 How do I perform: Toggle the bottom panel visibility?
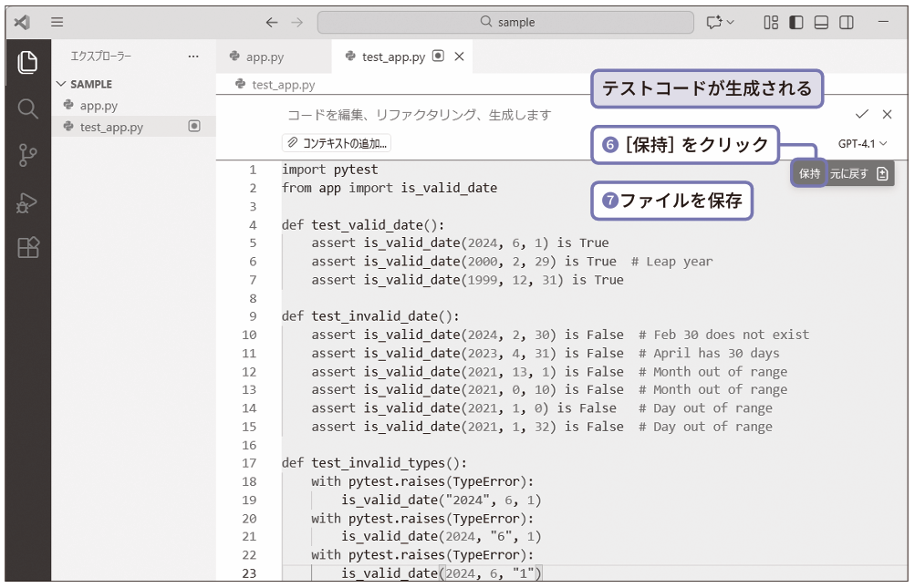[821, 22]
